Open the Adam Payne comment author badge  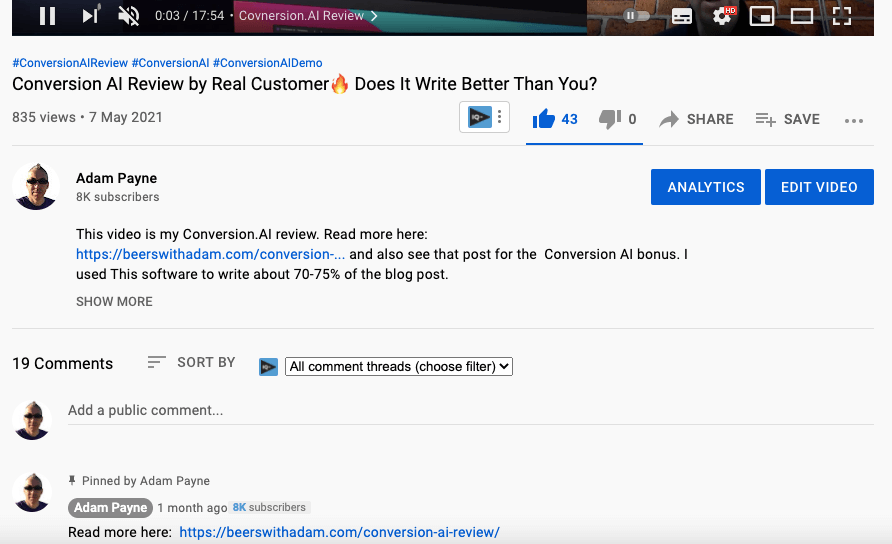[x=110, y=508]
